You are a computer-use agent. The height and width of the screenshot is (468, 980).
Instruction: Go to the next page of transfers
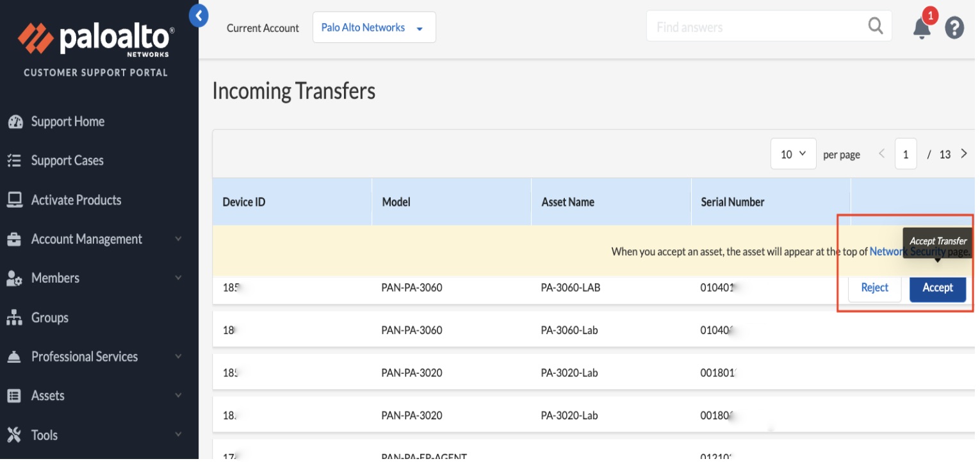click(x=963, y=154)
